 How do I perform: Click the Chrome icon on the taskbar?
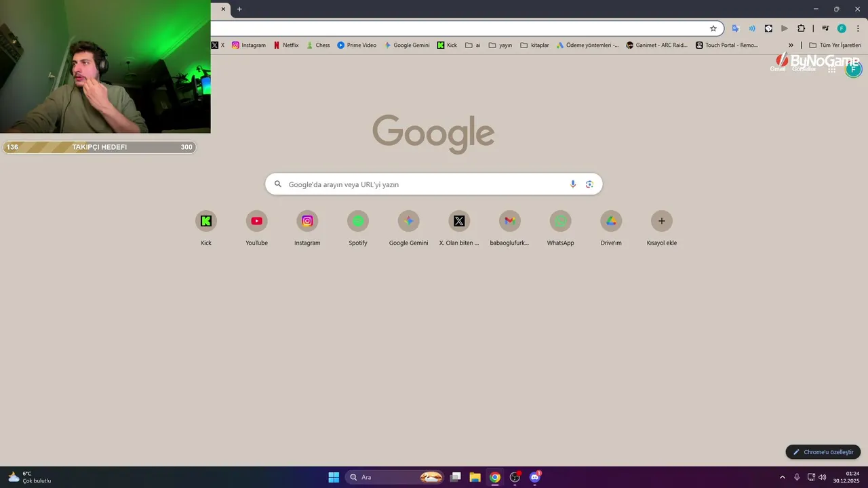(x=495, y=477)
